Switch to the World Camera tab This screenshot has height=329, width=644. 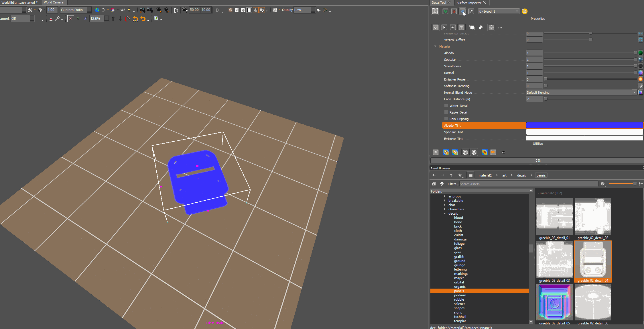click(x=54, y=2)
